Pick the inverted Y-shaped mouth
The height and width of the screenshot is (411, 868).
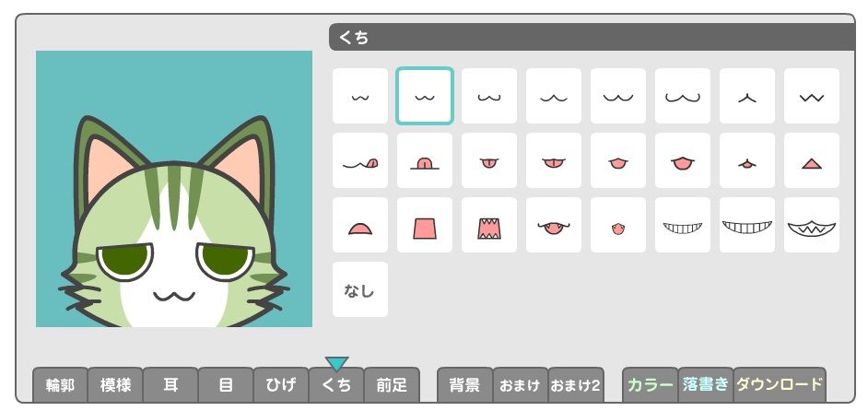747,96
